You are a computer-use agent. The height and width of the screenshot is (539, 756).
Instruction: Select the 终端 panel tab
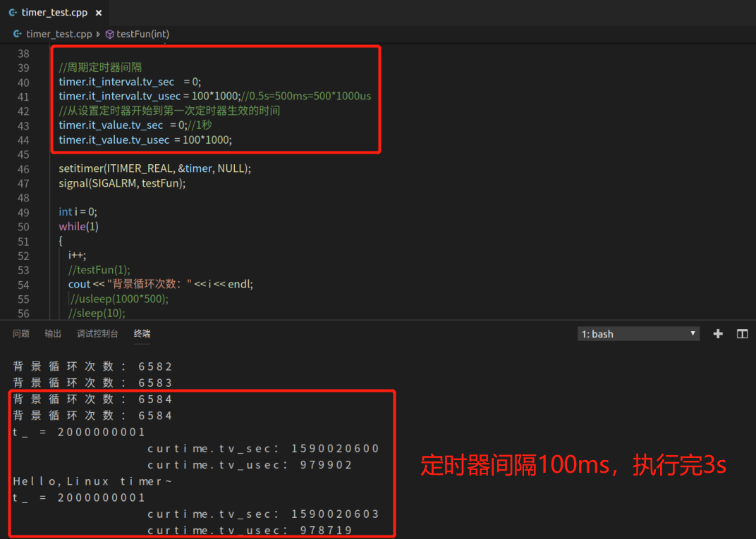(142, 333)
